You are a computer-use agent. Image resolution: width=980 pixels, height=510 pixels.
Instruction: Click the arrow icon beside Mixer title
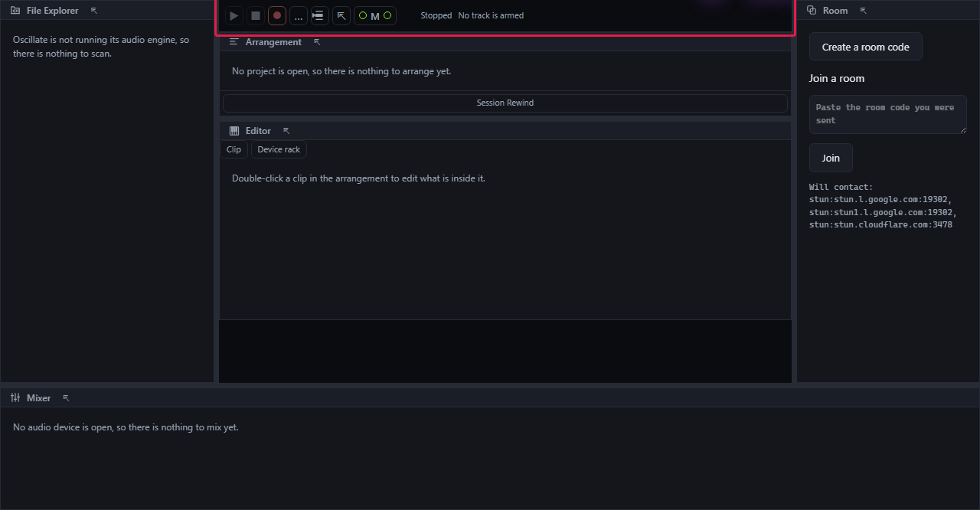[66, 398]
